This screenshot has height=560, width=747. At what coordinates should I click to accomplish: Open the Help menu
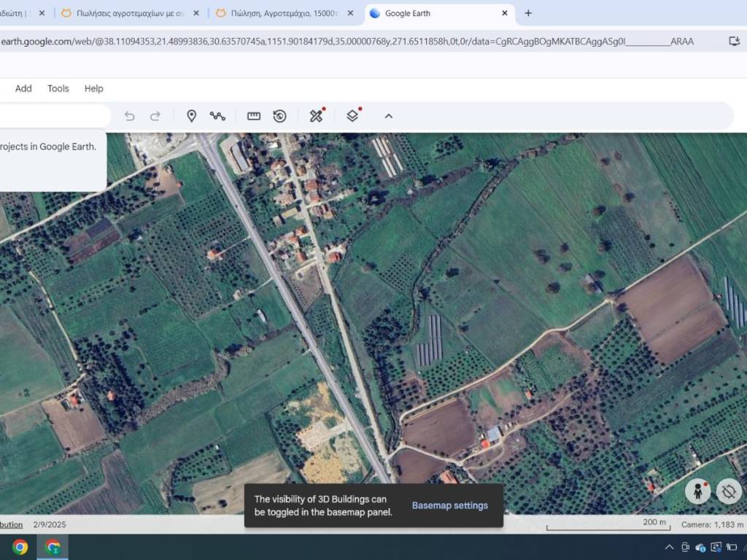93,88
